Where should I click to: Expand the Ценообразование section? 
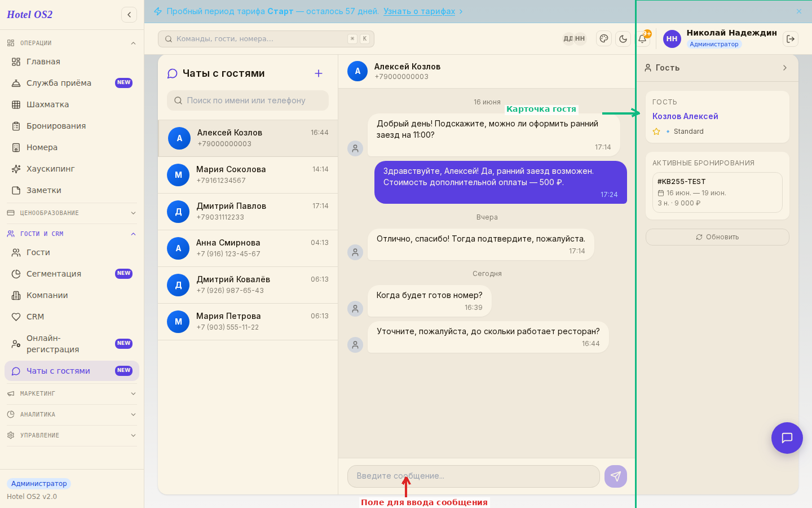[72, 213]
